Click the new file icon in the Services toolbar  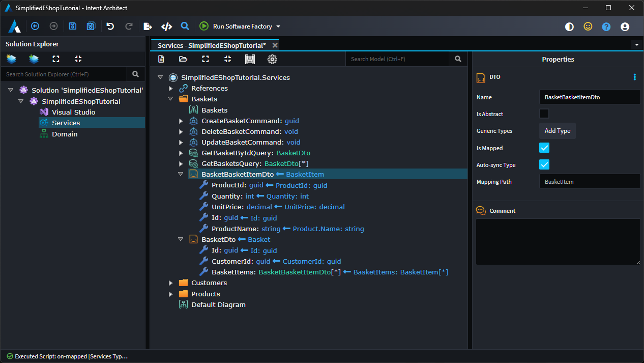pyautogui.click(x=161, y=59)
